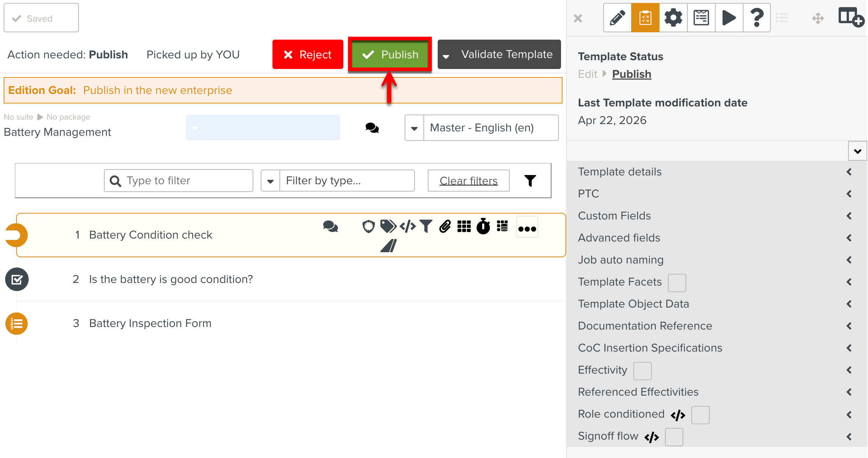Check the Signoff flow checkbox
Screen dimensions: 868x458
(674, 437)
